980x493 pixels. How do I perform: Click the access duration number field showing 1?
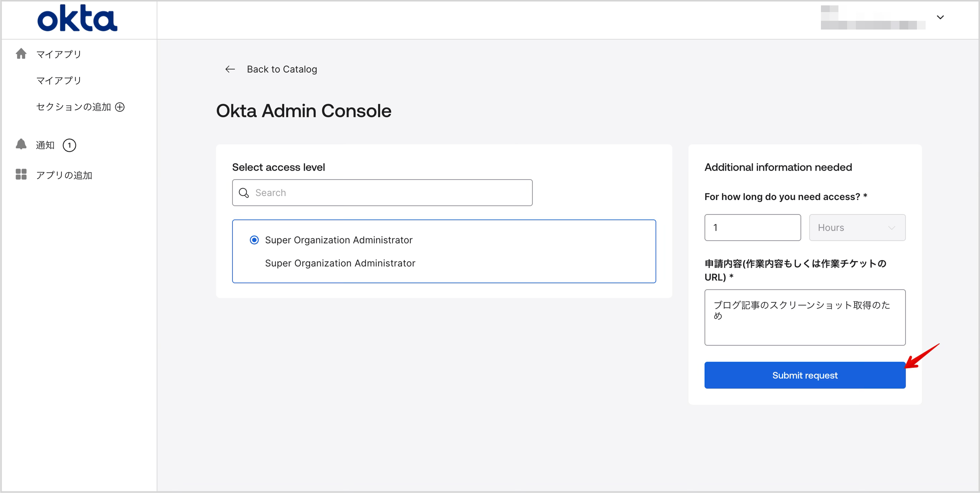tap(752, 227)
